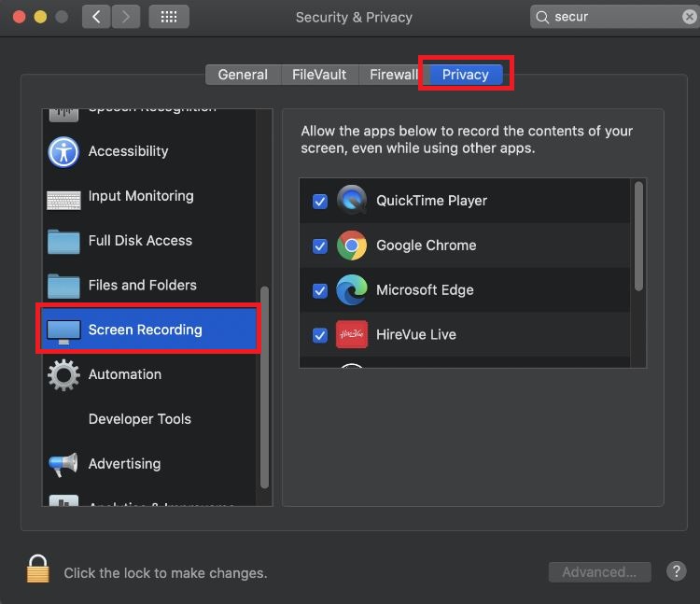The width and height of the screenshot is (700, 604).
Task: Go back with the left arrow button
Action: coord(97,17)
